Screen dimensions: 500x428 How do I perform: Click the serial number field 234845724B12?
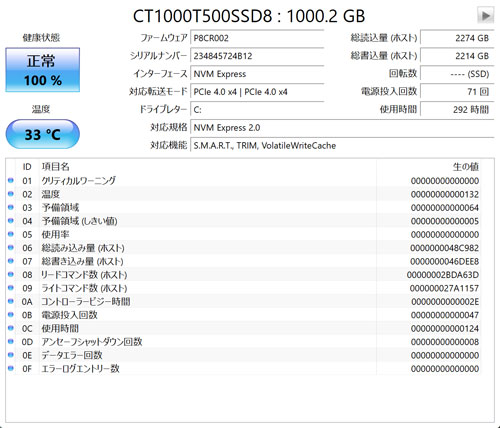pyautogui.click(x=257, y=56)
